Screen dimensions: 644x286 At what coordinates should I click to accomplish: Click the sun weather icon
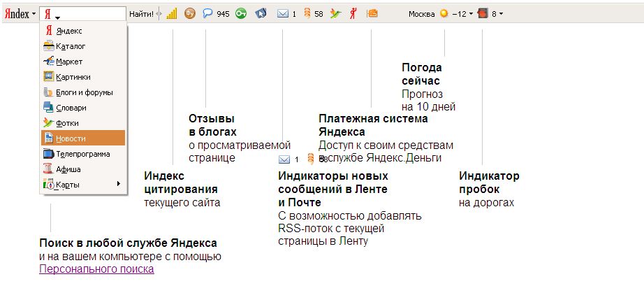coord(444,13)
